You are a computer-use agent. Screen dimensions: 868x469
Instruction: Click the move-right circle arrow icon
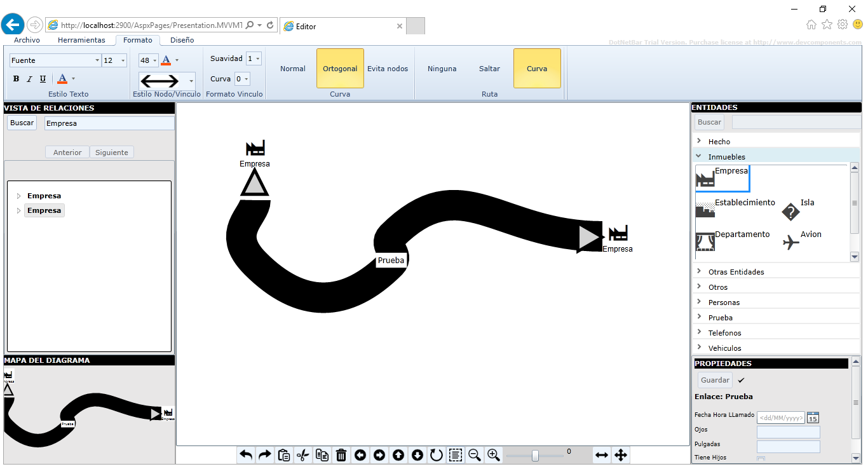[x=379, y=455]
